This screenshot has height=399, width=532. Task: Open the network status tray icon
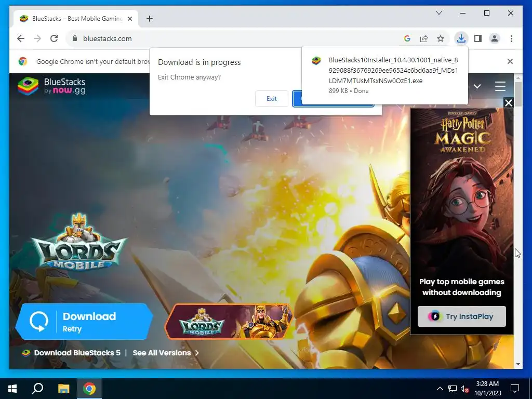(453, 389)
